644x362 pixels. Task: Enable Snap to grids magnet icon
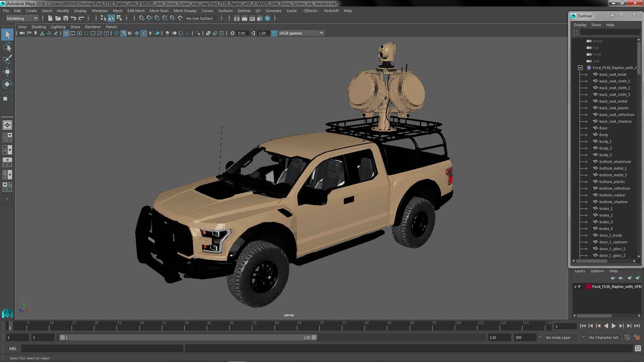tap(142, 18)
